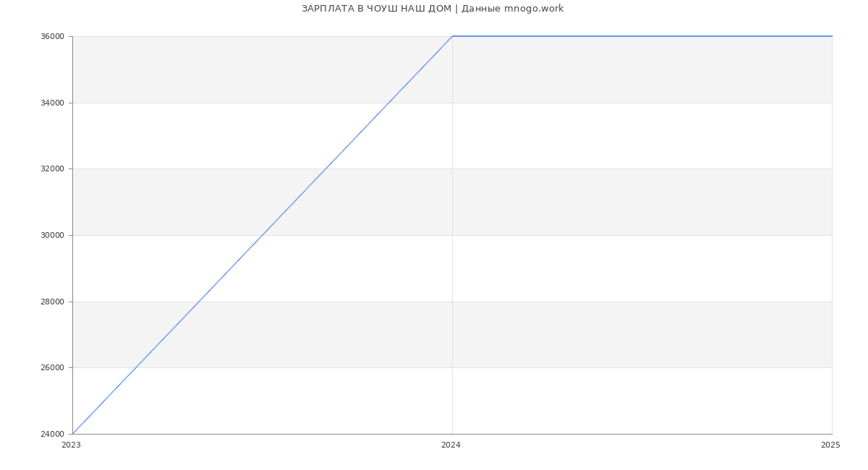Click the 2025 data point at 36000
The image size is (868, 470).
[832, 36]
